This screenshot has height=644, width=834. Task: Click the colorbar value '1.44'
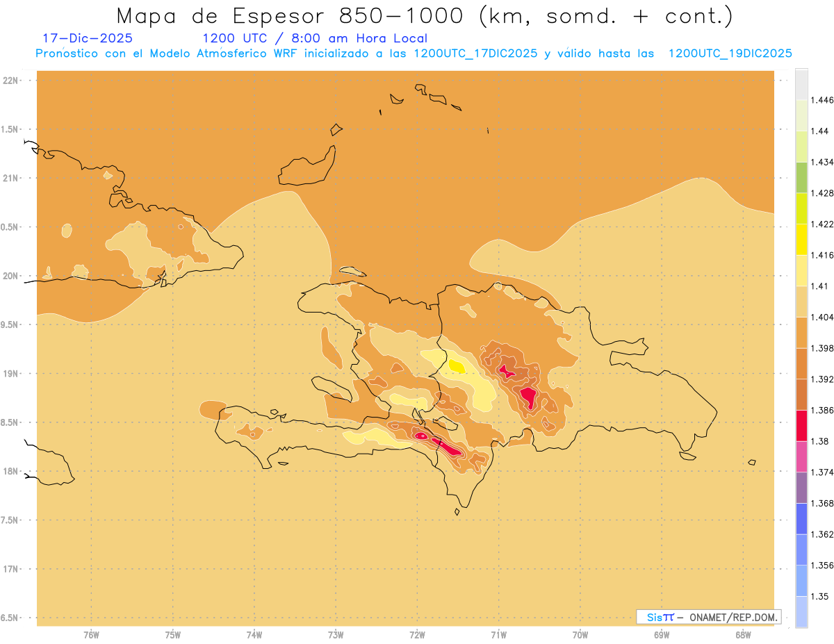pyautogui.click(x=821, y=131)
